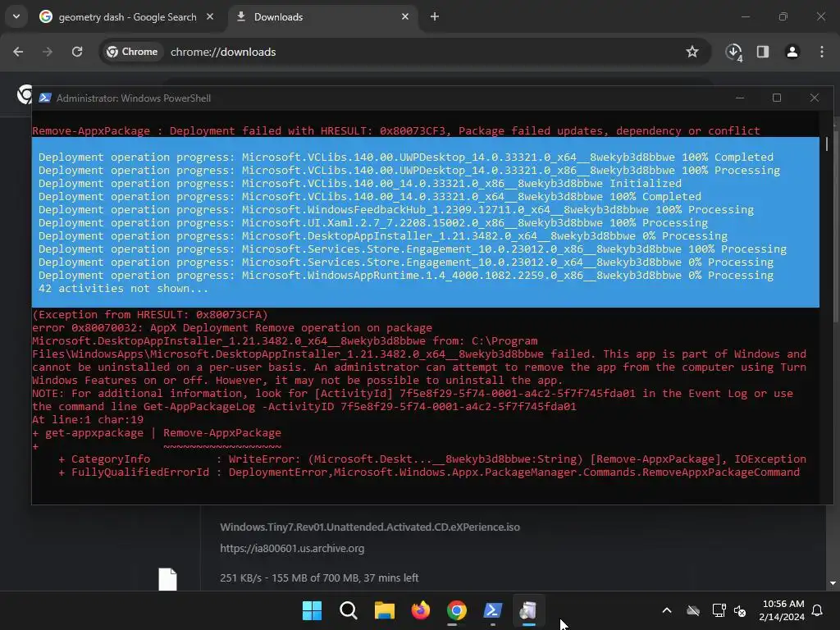Screen dimensions: 840x630
Task: Open clock and date panel
Action: click(782, 610)
